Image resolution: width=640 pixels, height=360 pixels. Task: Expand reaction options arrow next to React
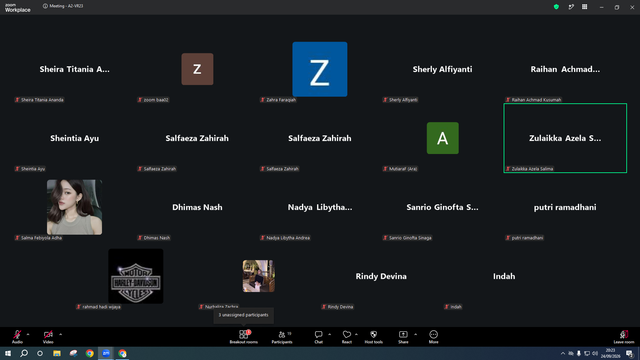click(356, 334)
